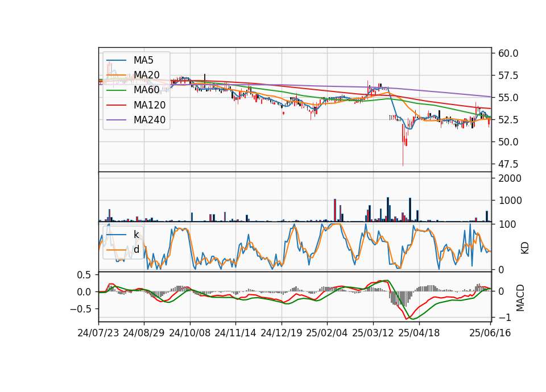546x392 pixels.
Task: Click the −0.5 MACD left axis label
Action: click(80, 309)
